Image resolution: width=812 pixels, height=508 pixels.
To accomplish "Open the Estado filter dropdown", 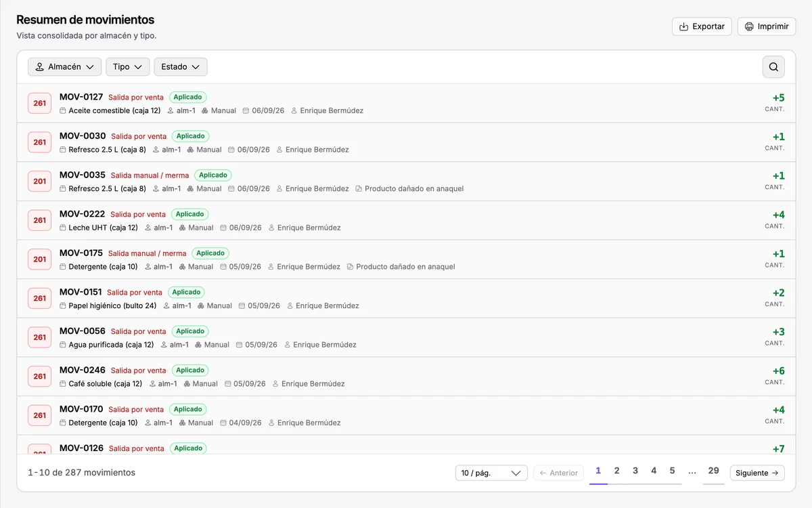I will pyautogui.click(x=181, y=67).
